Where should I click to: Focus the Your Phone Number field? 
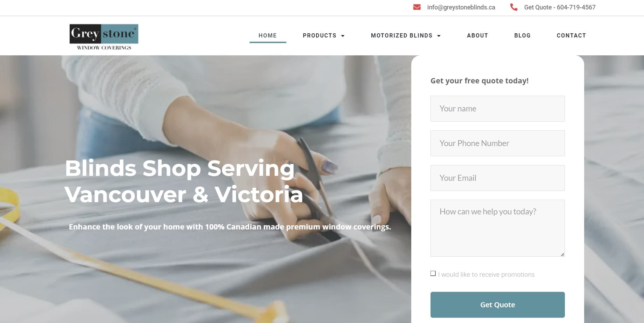point(497,143)
